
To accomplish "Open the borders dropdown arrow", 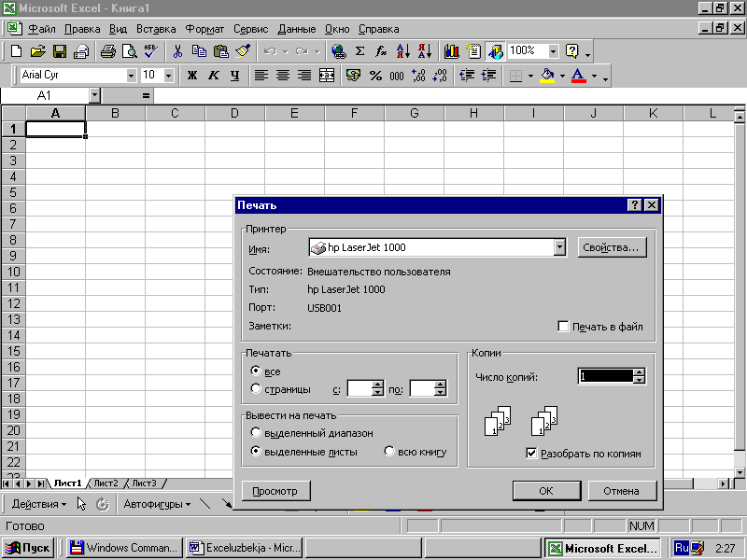I will click(x=530, y=76).
